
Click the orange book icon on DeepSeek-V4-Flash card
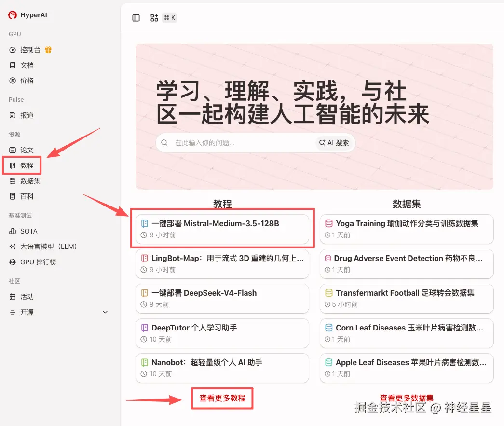coord(145,293)
